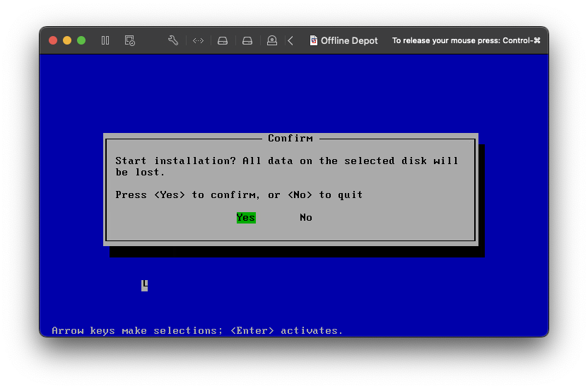This screenshot has height=389, width=588.
Task: Confirm installation with Yes
Action: pos(245,218)
